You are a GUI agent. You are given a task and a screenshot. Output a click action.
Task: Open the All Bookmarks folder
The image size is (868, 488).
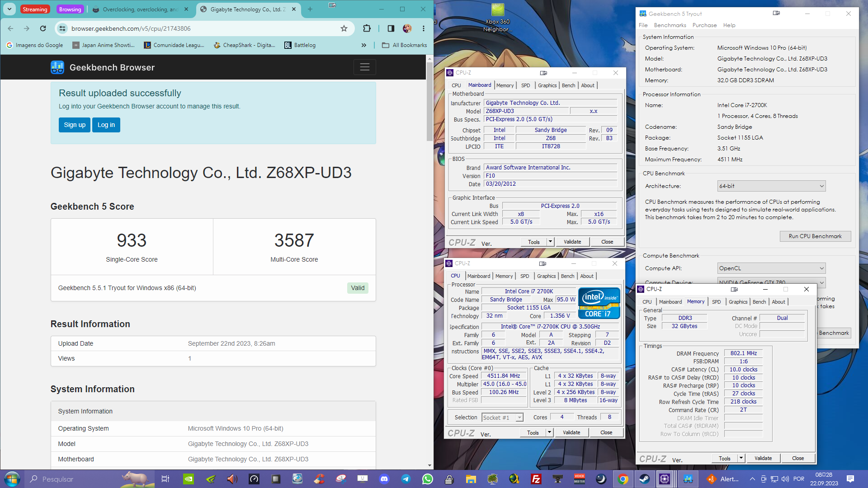click(x=404, y=45)
